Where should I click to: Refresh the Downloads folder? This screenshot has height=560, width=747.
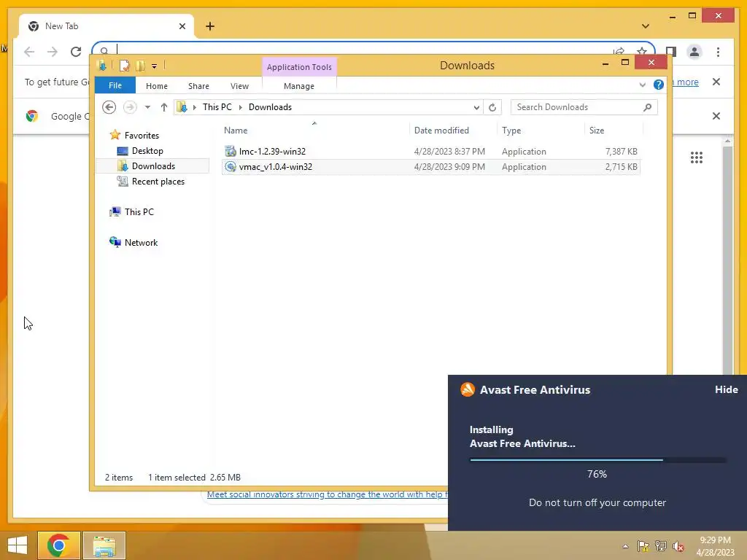(x=492, y=108)
